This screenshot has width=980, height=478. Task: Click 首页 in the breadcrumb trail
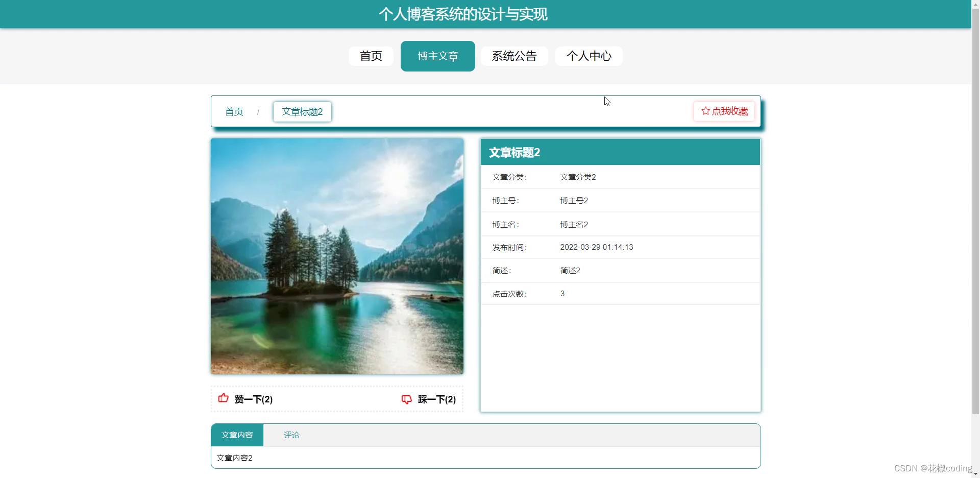(234, 111)
